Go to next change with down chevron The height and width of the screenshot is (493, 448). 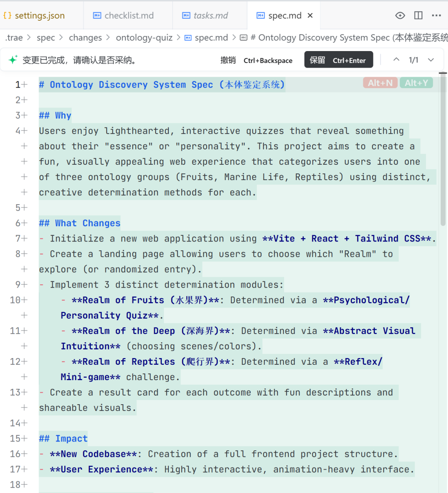(x=431, y=60)
